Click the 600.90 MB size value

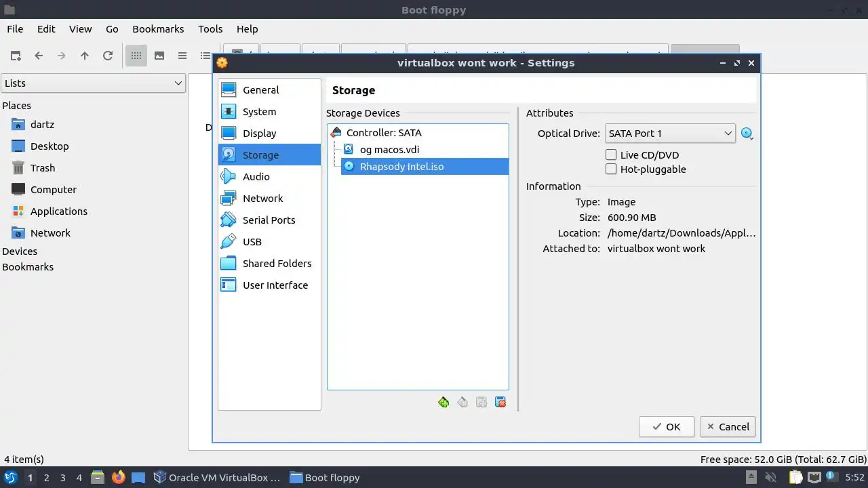[631, 218]
